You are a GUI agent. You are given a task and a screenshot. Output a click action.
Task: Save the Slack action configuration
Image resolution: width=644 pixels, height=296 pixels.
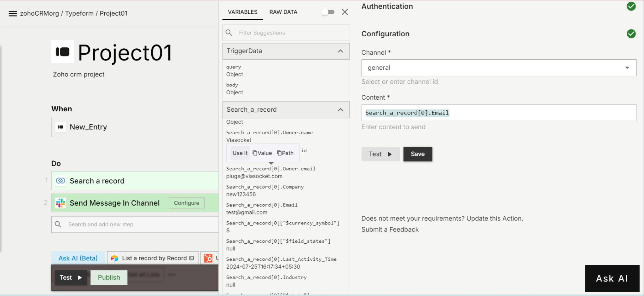[x=418, y=154]
